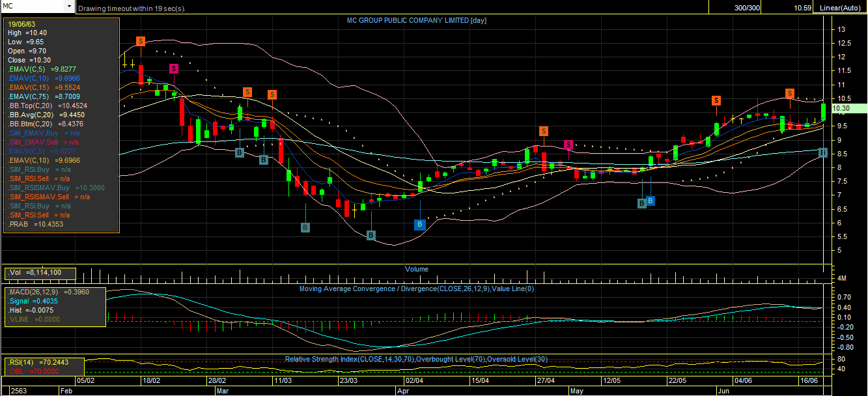The image size is (868, 396).
Task: Click the 10.59 value in top bar
Action: 802,8
